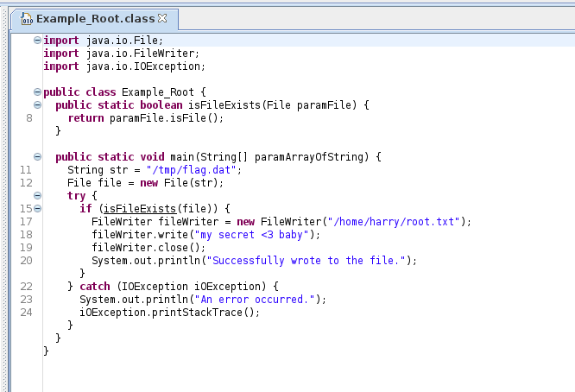Click line number 24 in the gutter

pos(26,313)
